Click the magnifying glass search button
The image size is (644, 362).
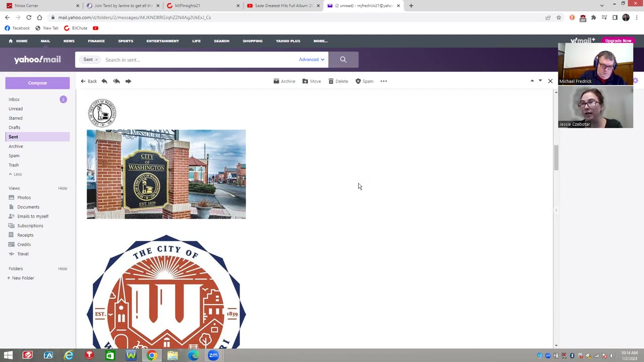pos(343,59)
